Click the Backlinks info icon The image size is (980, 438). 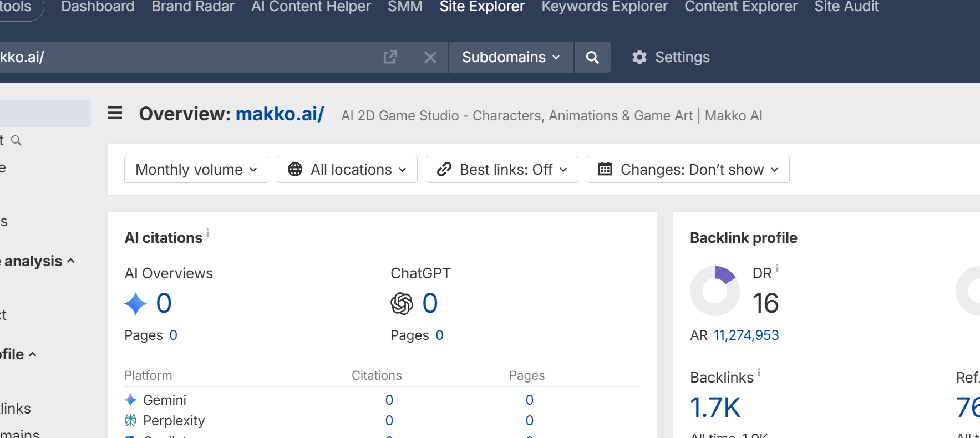point(759,373)
